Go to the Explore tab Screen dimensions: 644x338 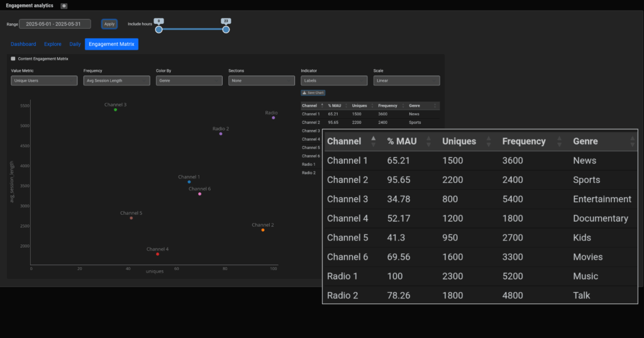(x=53, y=45)
